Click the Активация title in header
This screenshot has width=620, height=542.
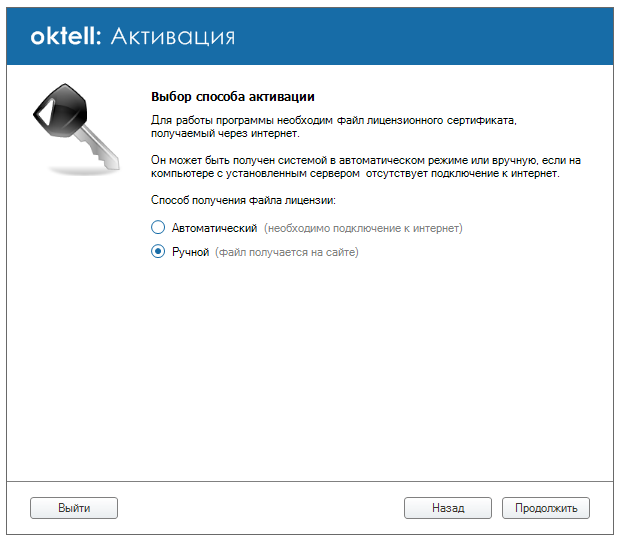tap(173, 36)
